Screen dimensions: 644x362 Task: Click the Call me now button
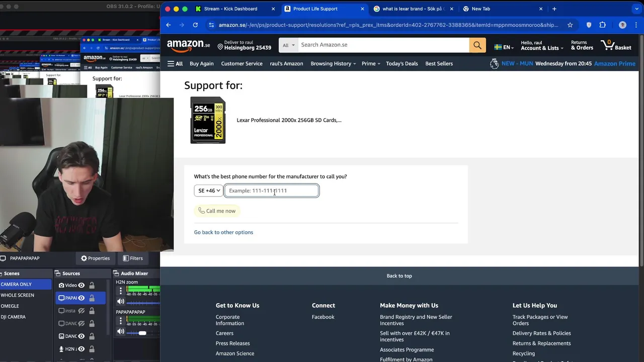pos(217,211)
